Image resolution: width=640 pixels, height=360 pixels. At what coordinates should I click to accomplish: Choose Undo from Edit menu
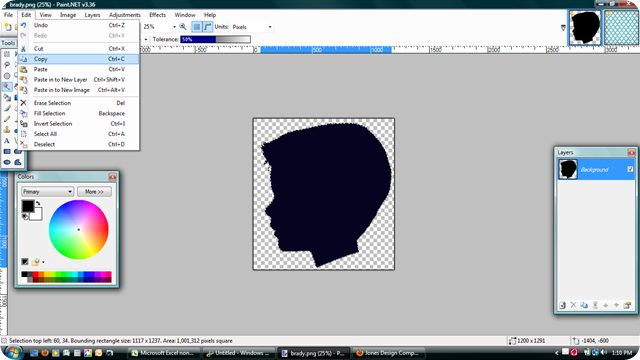79,25
